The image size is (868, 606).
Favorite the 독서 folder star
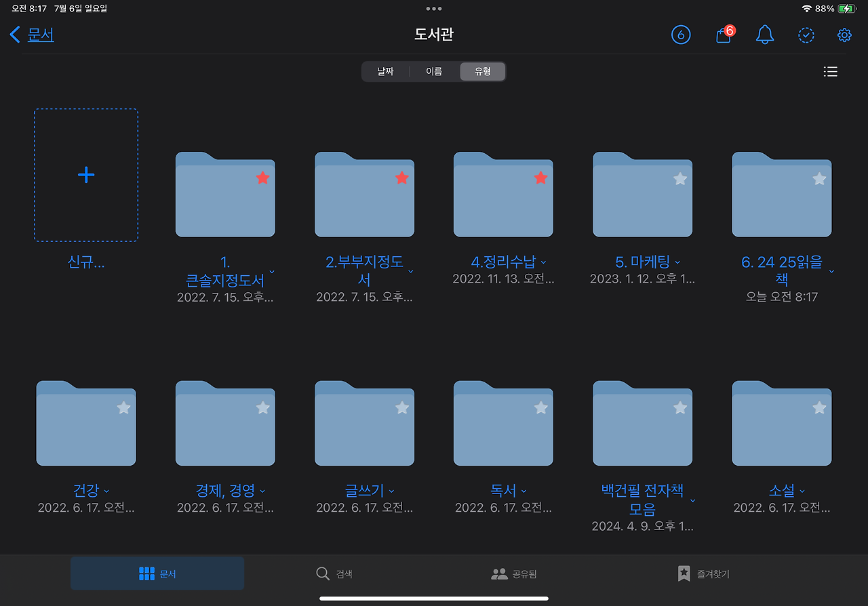[x=540, y=407]
